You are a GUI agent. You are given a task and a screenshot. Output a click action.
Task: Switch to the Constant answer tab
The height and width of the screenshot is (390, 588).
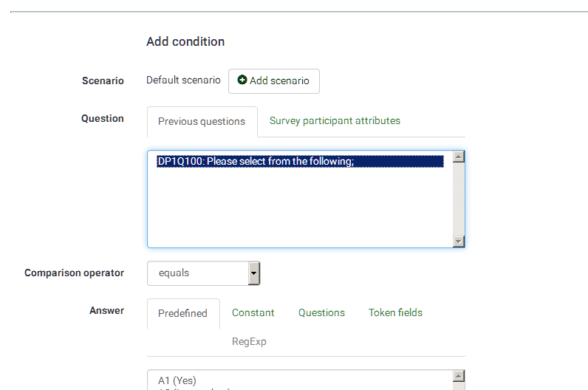click(253, 313)
